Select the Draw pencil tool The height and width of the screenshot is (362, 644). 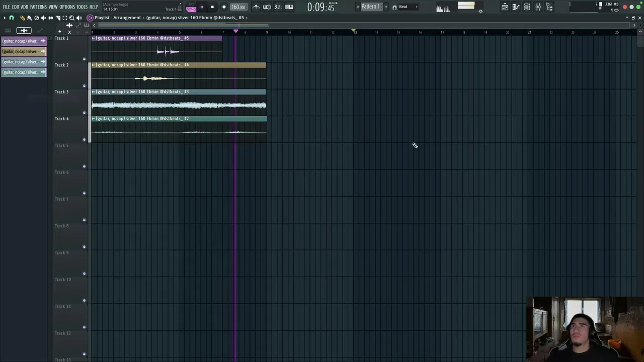(23, 18)
